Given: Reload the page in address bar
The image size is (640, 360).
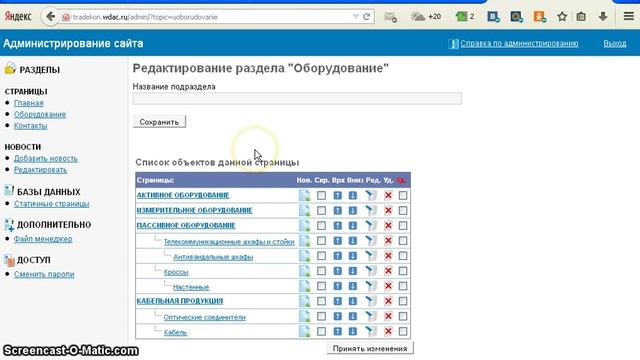Looking at the screenshot, I should (367, 17).
